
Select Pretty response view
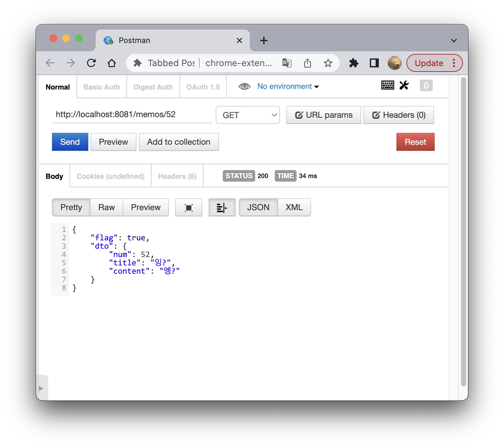click(x=71, y=207)
